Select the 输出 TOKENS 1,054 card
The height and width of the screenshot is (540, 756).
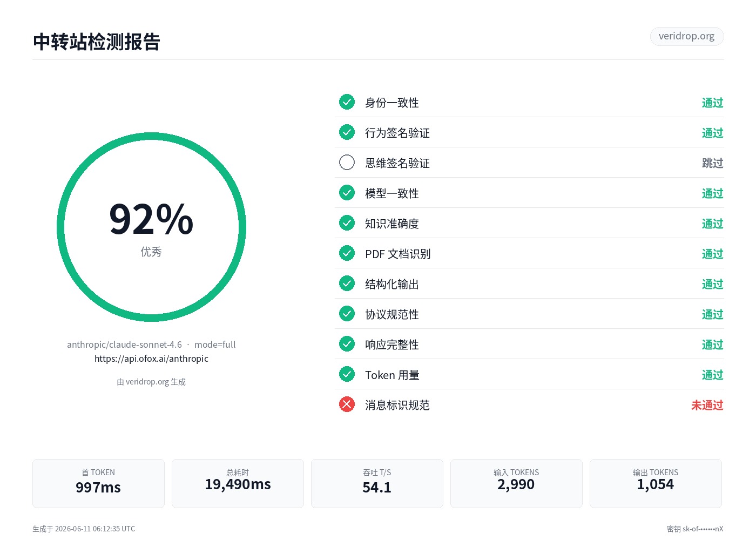(656, 483)
